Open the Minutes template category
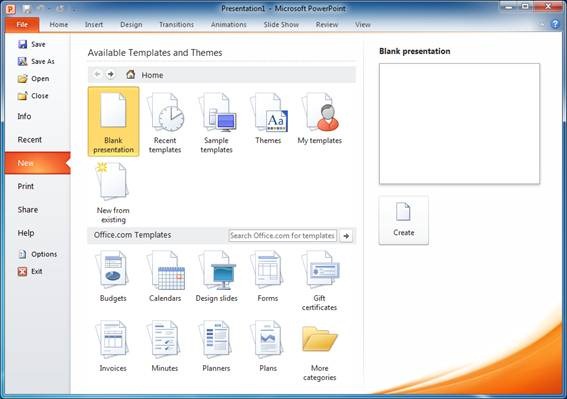The width and height of the screenshot is (567, 399). click(165, 346)
